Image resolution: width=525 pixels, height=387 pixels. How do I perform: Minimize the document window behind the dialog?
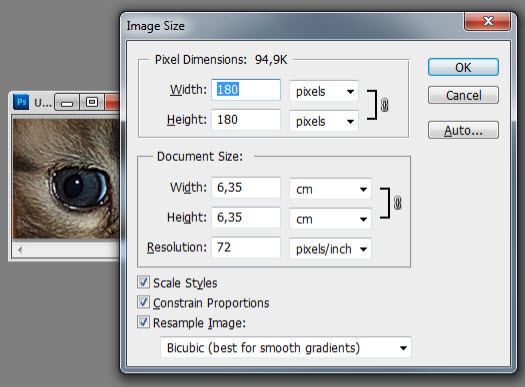[x=67, y=102]
